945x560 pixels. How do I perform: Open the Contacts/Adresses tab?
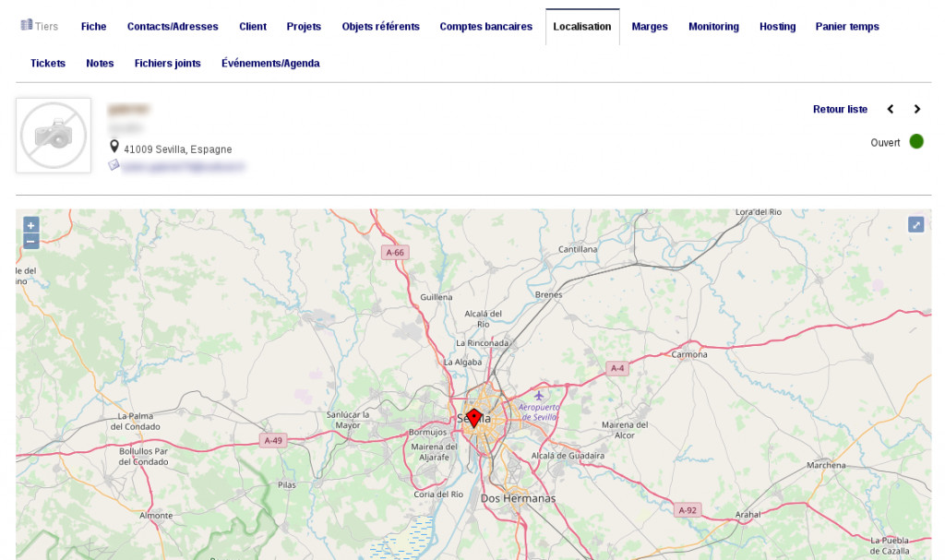[173, 27]
